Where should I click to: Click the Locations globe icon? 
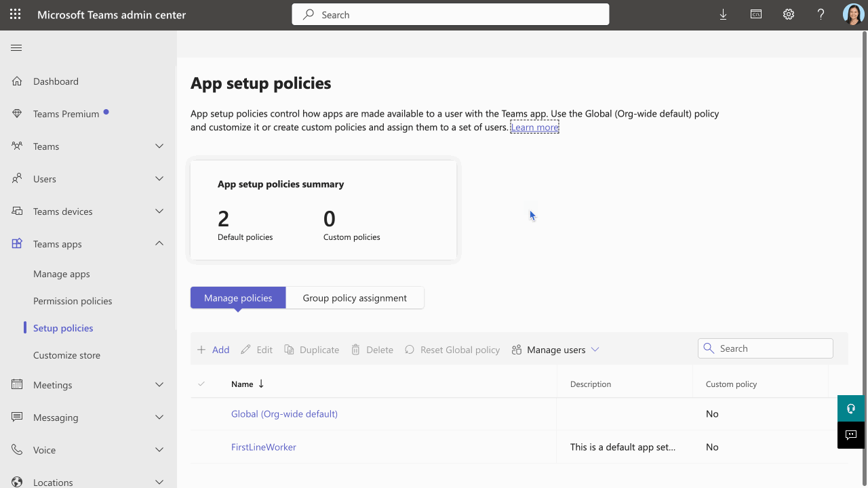(17, 483)
